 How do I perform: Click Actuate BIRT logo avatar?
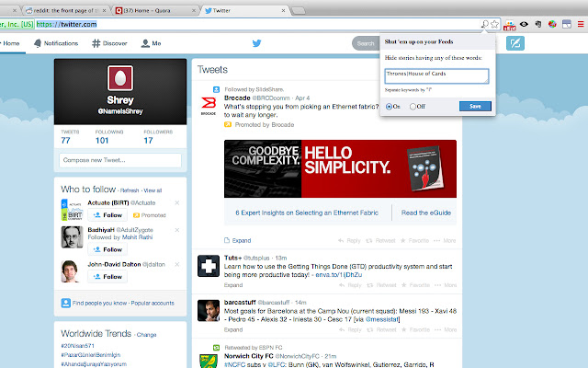click(72, 210)
